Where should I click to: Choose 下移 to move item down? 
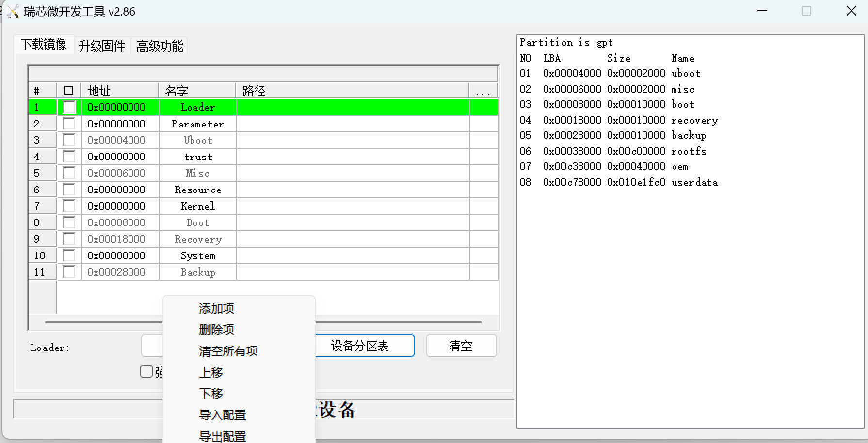click(211, 394)
